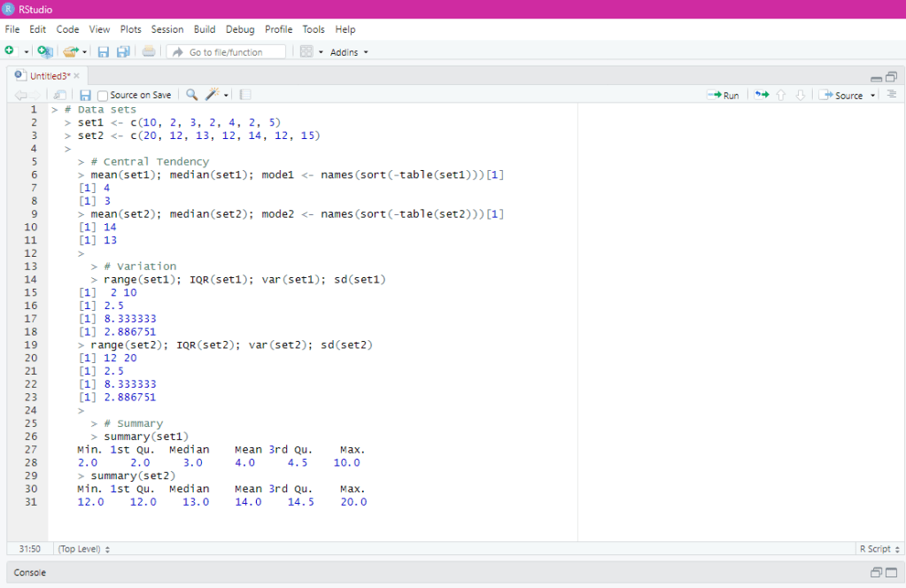
Task: Click Save All documents icon
Action: coord(123,52)
